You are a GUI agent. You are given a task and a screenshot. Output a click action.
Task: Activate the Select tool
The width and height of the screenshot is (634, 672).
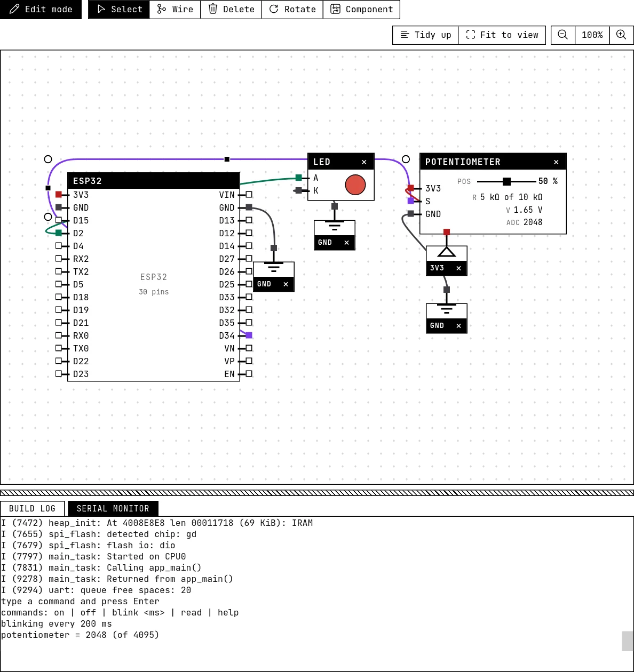[119, 9]
